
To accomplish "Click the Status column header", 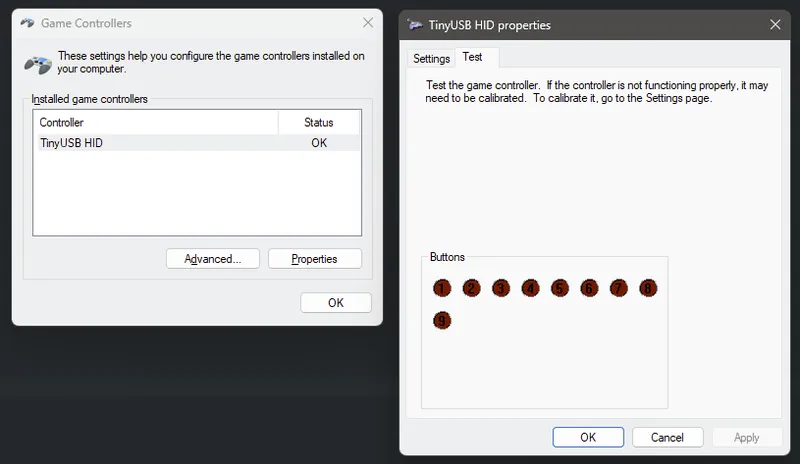I will [319, 122].
